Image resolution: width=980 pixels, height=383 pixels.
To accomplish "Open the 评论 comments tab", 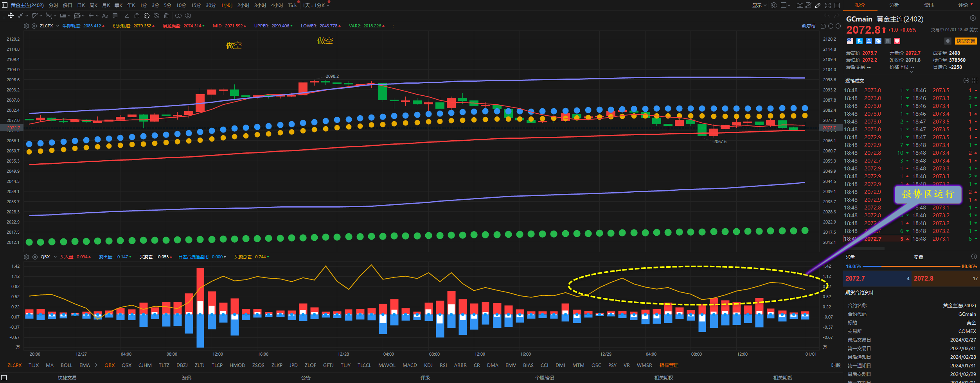I will point(963,5).
